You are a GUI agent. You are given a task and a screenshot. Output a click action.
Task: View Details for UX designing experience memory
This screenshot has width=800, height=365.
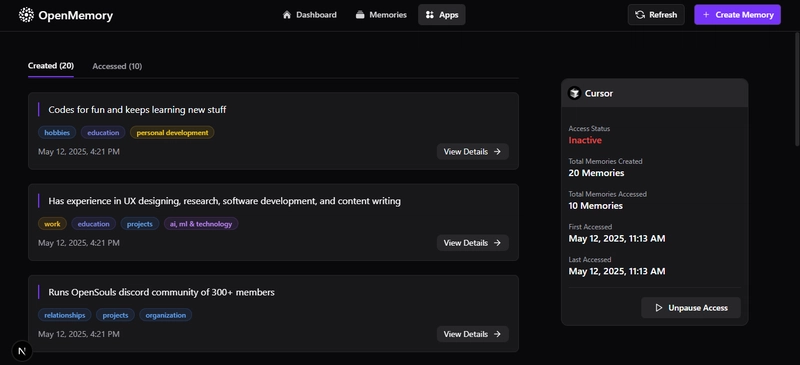(x=472, y=243)
